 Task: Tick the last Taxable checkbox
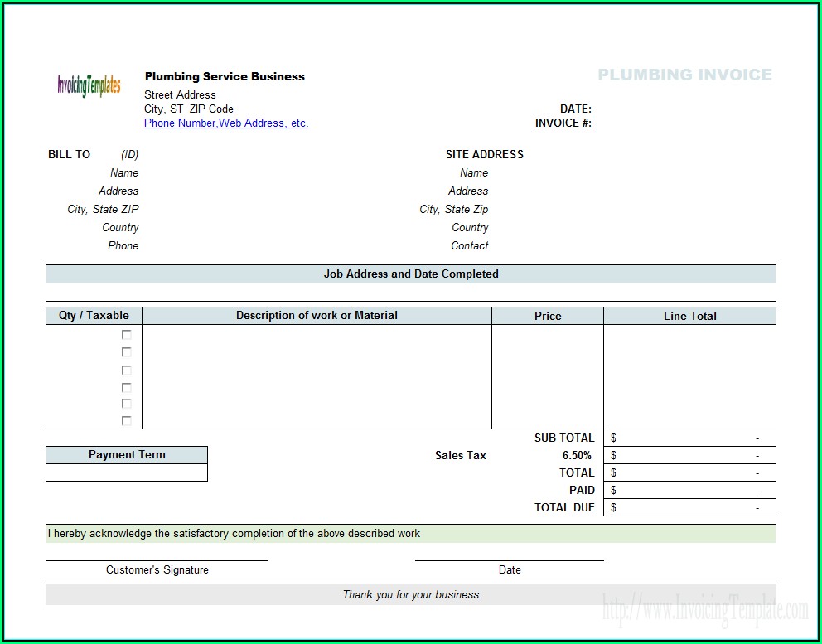[127, 421]
